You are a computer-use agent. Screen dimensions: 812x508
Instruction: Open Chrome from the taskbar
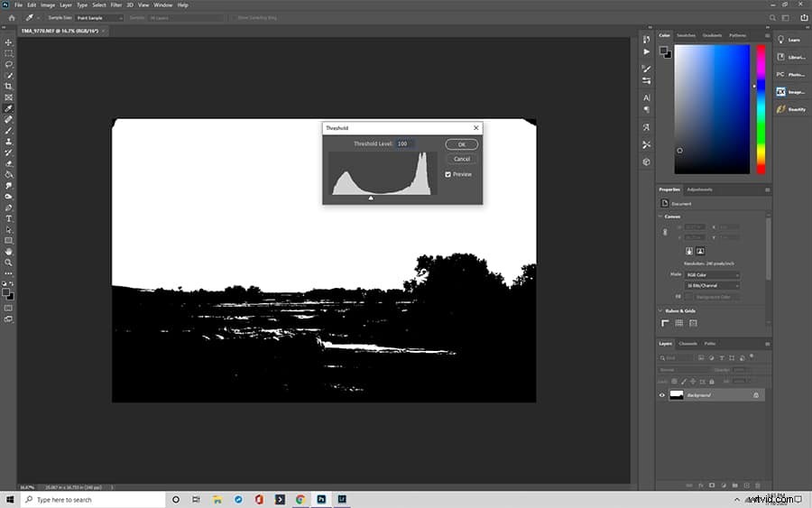[x=300, y=499]
